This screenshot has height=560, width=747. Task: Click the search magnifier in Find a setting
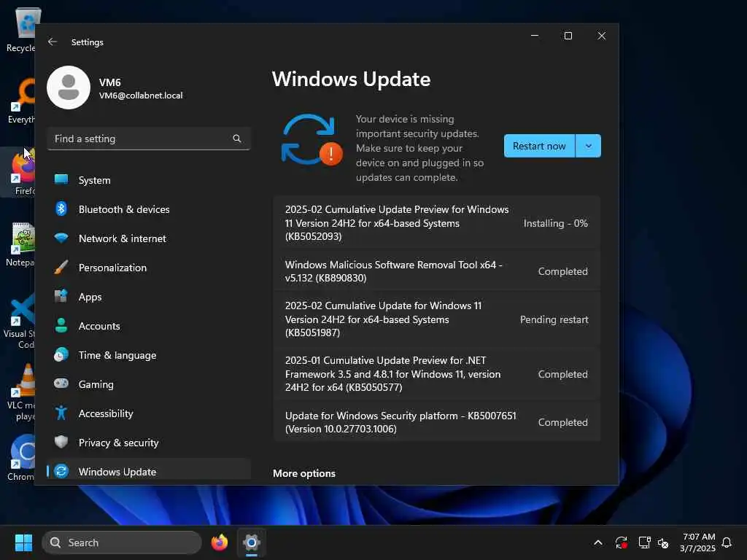click(x=237, y=139)
